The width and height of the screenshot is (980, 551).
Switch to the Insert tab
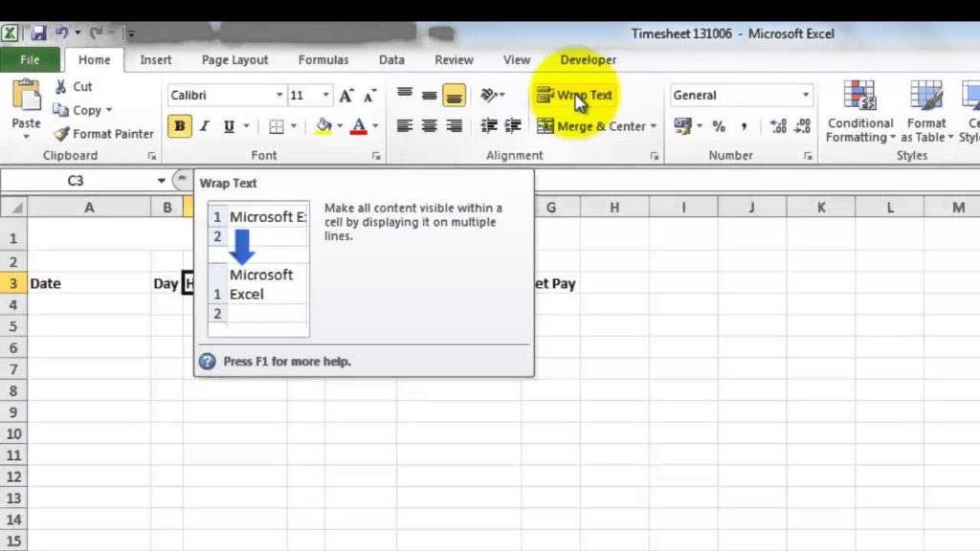coord(155,59)
